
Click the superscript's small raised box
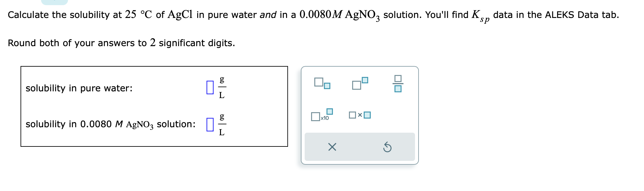tap(365, 80)
